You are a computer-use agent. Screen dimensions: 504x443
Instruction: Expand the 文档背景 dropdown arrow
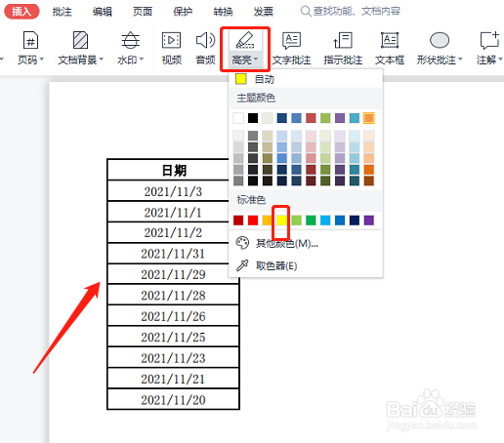(x=101, y=60)
